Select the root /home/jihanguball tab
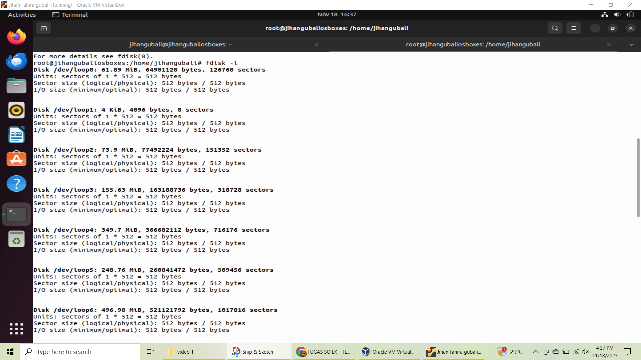Image resolution: width=641 pixels, height=360 pixels. [x=473, y=44]
